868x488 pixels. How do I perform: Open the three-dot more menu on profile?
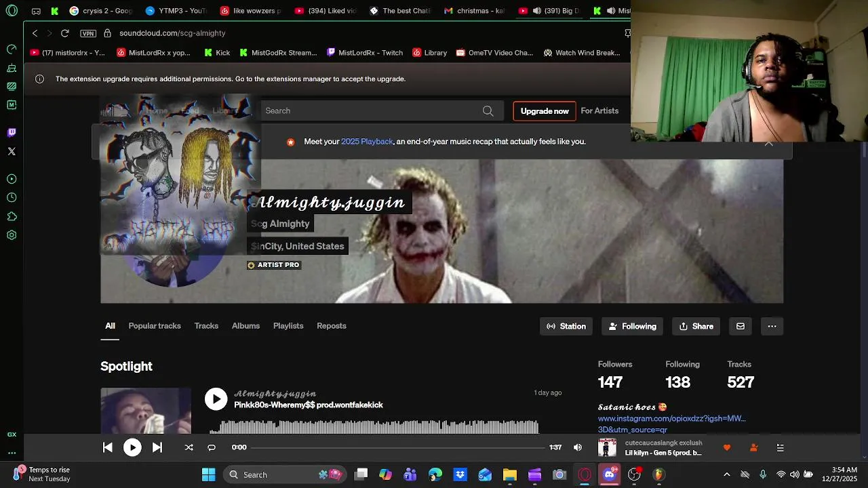pos(772,326)
